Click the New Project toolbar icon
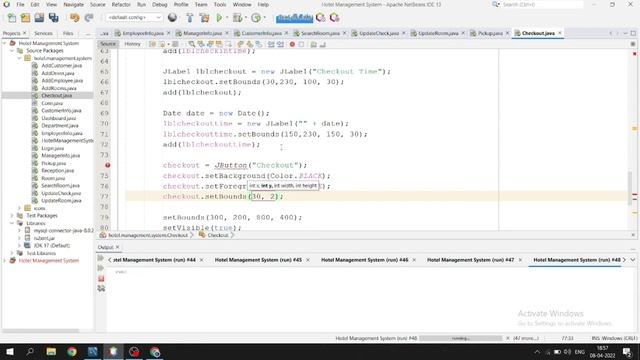Screen dimensions: 640x360 (x=26, y=18)
